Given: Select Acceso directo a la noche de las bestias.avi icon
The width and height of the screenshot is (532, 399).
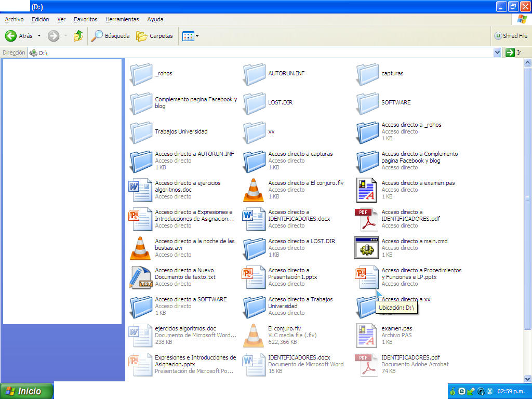Looking at the screenshot, I should [140, 248].
